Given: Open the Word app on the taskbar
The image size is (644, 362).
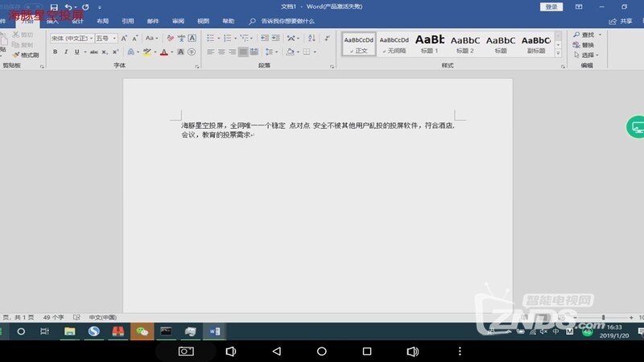Looking at the screenshot, I should pyautogui.click(x=214, y=331).
